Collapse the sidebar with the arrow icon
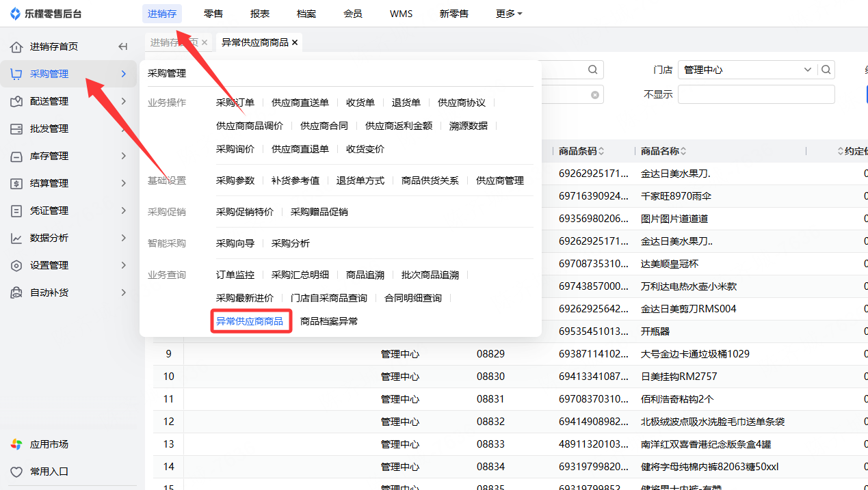 click(x=123, y=46)
